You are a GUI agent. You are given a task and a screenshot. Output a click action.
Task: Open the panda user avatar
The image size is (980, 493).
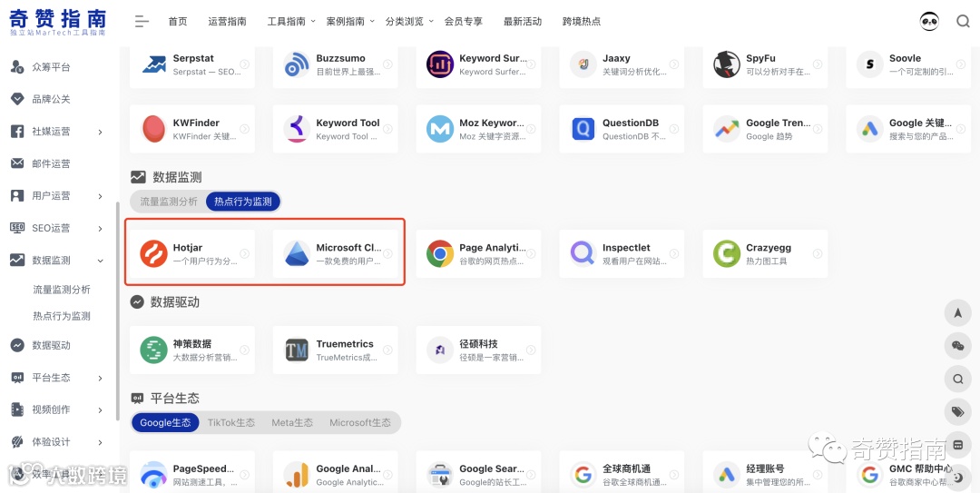coord(929,21)
